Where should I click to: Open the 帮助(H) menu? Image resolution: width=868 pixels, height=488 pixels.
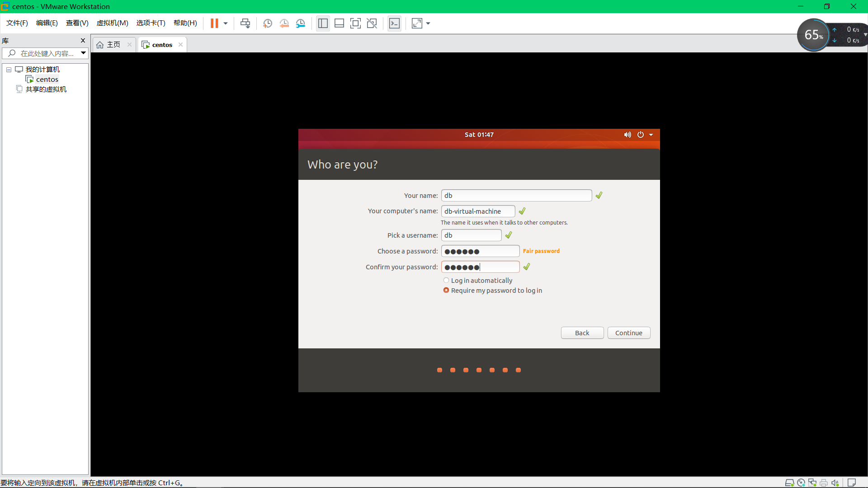[185, 23]
